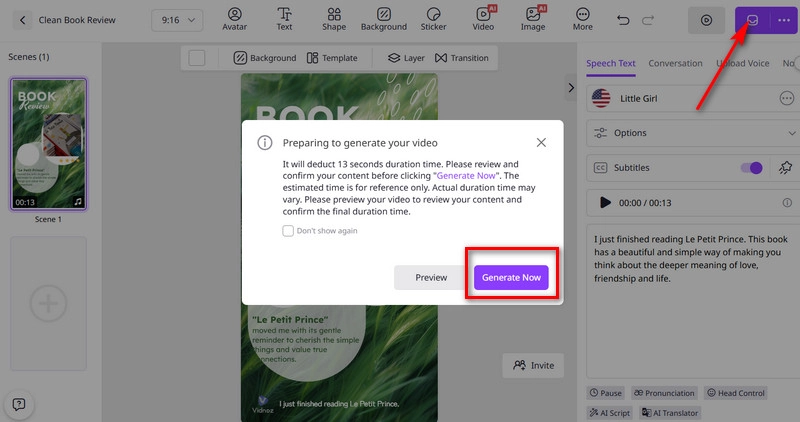Open the Shape tool
This screenshot has width=800, height=422.
point(334,19)
